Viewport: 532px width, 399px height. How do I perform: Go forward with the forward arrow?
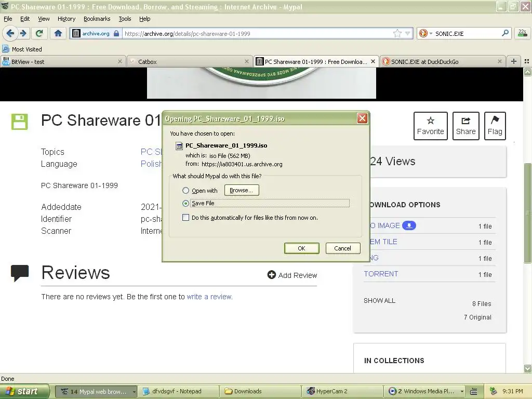point(23,33)
